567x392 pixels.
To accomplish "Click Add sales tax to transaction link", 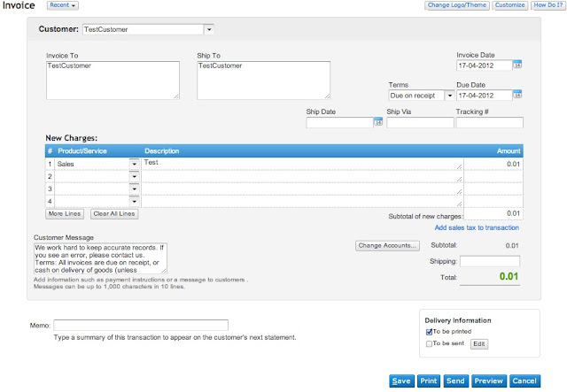I will [x=477, y=227].
